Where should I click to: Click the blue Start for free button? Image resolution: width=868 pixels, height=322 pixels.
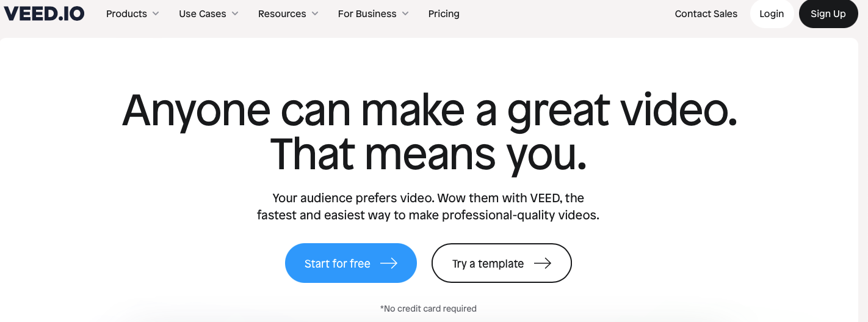click(x=351, y=263)
